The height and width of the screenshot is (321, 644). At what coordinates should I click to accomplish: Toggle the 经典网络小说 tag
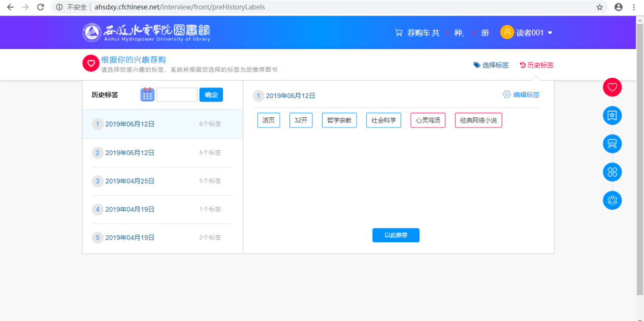point(478,120)
